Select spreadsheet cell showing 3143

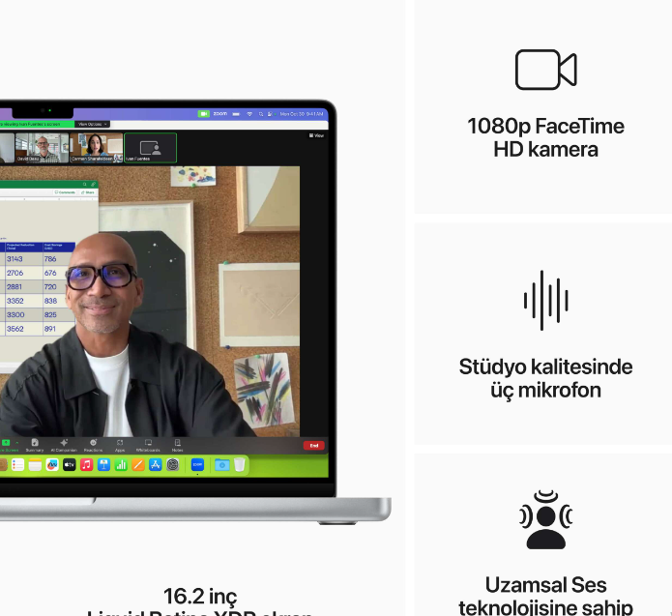pyautogui.click(x=16, y=259)
